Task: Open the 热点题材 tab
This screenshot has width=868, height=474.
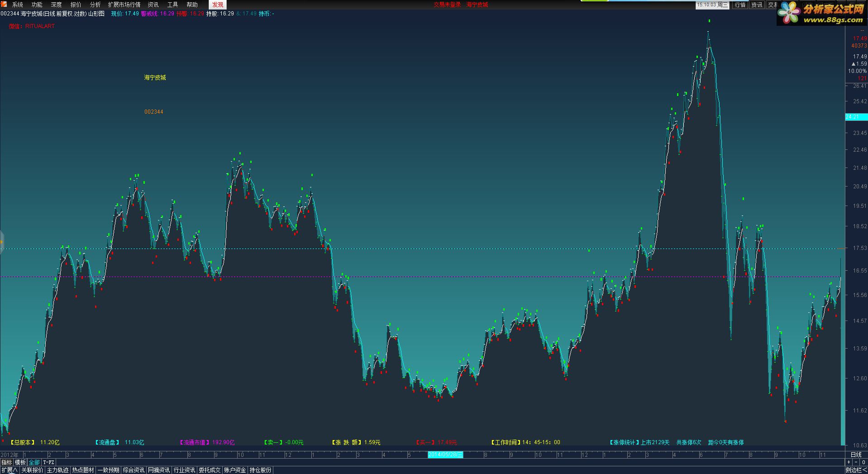Action: pyautogui.click(x=83, y=470)
